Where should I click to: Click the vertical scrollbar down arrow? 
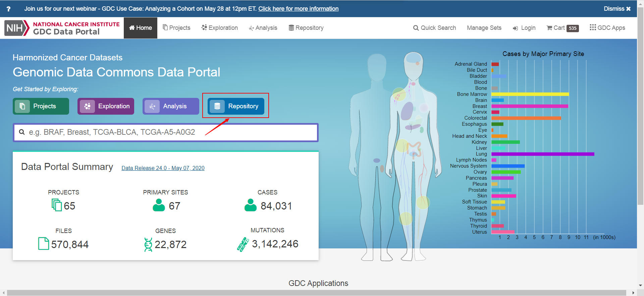(x=641, y=286)
